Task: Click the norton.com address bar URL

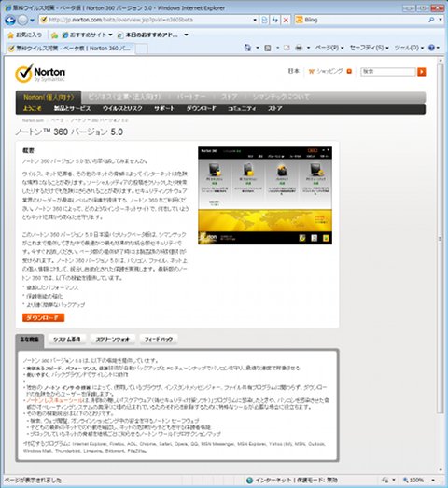Action: point(120,20)
